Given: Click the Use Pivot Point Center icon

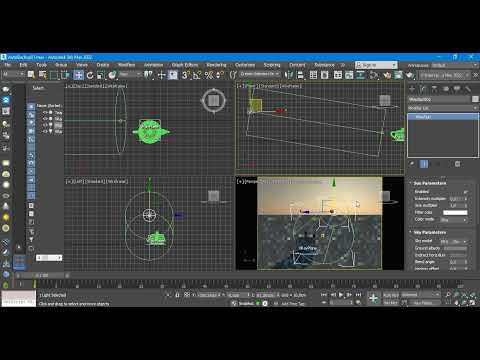Looking at the screenshot, I should [x=148, y=75].
